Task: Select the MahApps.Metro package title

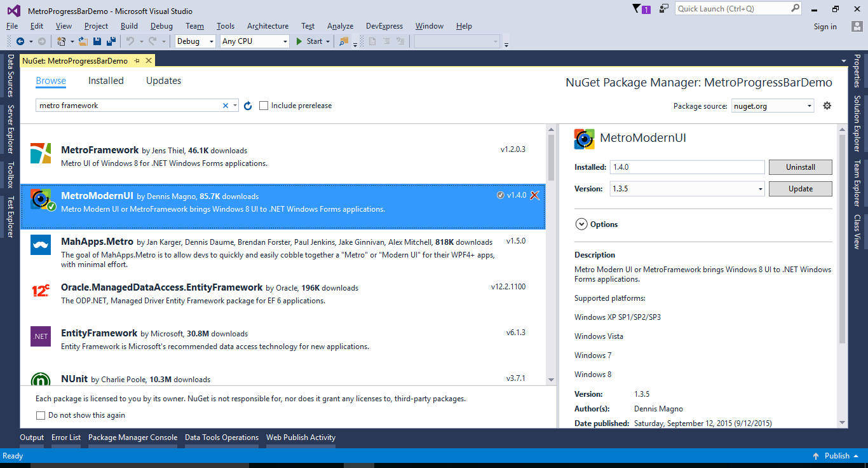Action: pyautogui.click(x=97, y=242)
